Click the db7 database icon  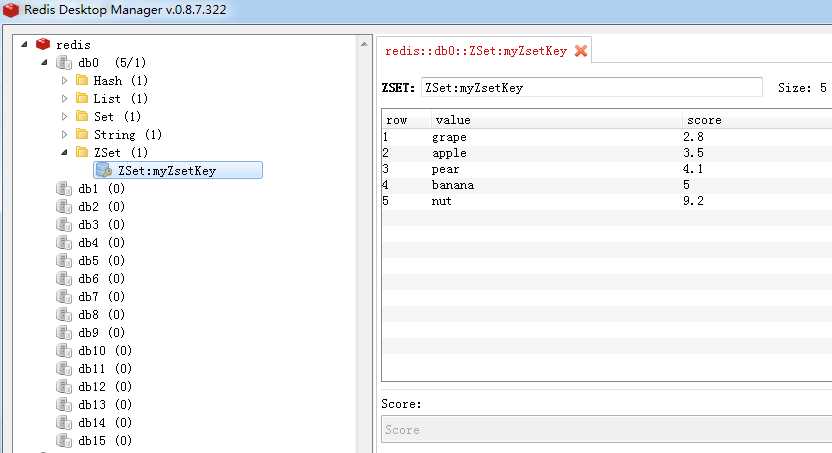pyautogui.click(x=64, y=297)
